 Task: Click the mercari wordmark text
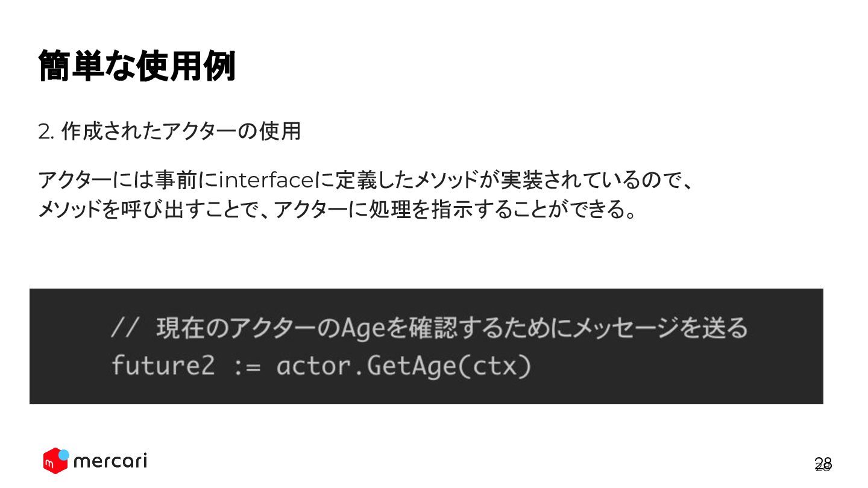pyautogui.click(x=110, y=461)
